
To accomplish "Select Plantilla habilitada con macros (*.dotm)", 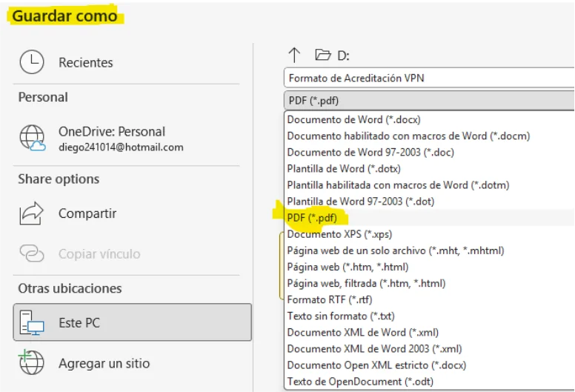I will point(430,185).
